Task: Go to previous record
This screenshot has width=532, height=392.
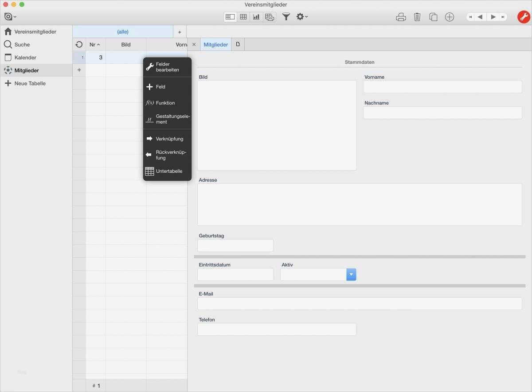Action: click(480, 17)
